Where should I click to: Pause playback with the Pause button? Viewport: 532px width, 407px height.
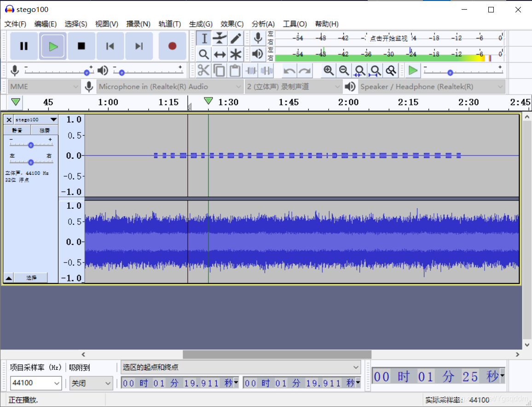pos(24,46)
